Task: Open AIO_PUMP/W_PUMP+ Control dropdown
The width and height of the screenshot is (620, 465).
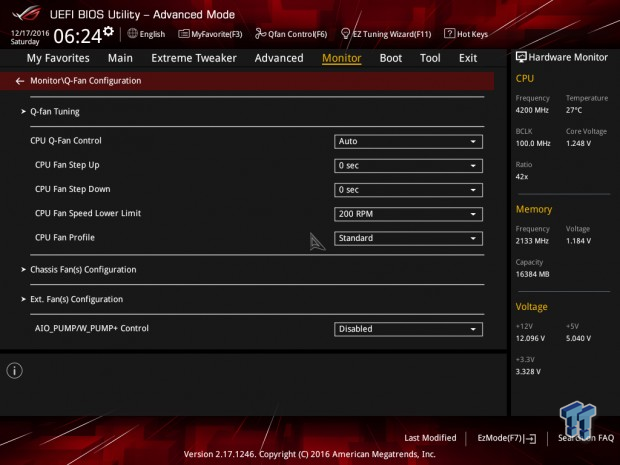Action: (408, 329)
